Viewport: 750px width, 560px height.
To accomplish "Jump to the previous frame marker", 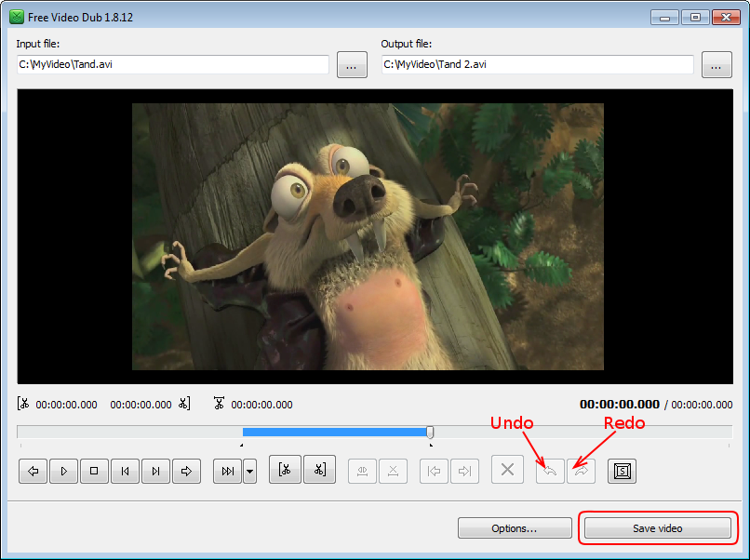I will 125,472.
